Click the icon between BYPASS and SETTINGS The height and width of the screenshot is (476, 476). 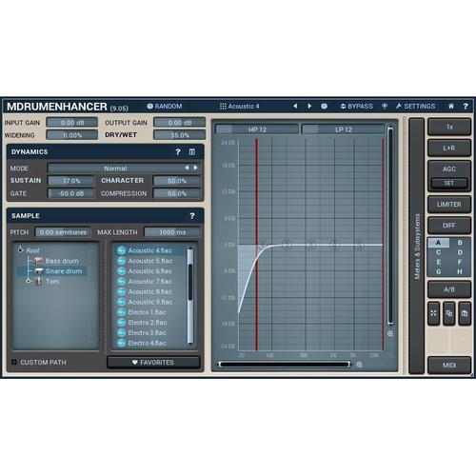click(385, 107)
